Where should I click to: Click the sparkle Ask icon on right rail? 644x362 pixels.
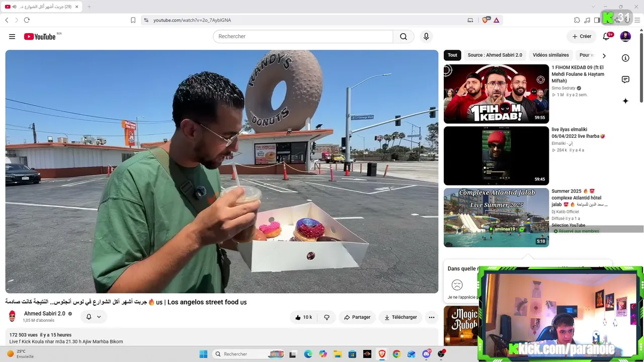coord(625,101)
